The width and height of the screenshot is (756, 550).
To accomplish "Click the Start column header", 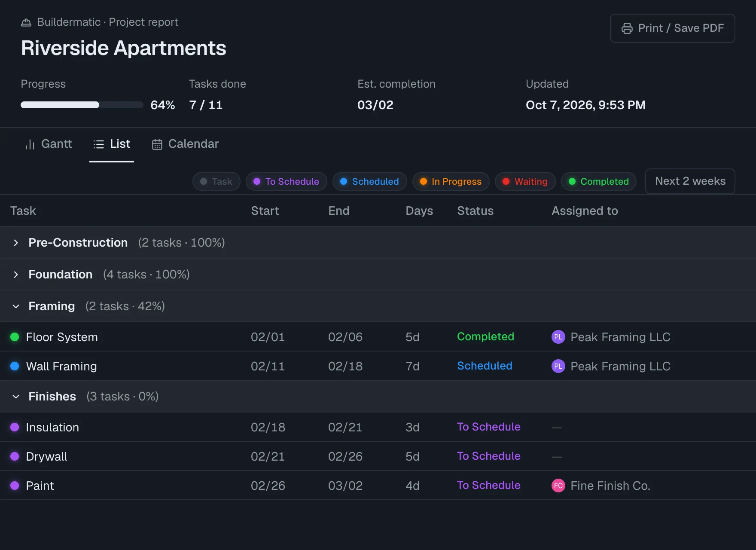I will click(265, 211).
